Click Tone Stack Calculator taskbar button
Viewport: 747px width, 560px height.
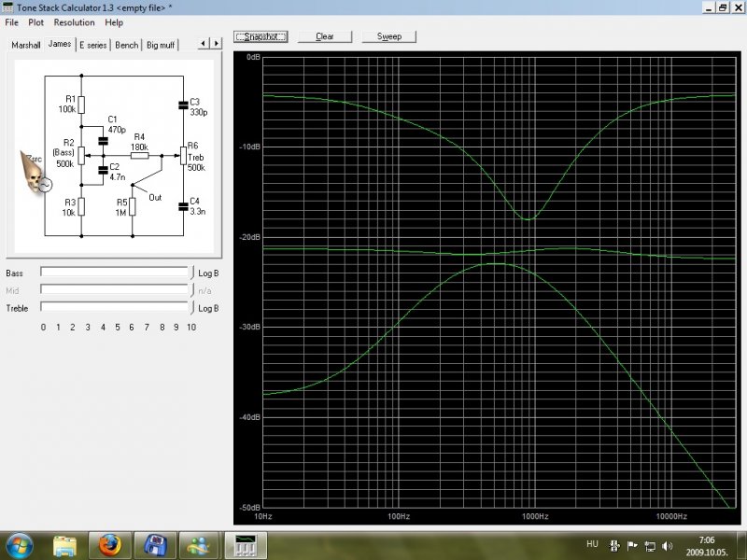click(x=246, y=546)
